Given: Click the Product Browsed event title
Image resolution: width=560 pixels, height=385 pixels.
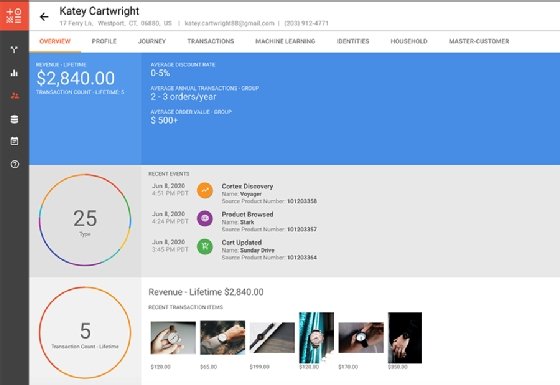Looking at the screenshot, I should click(x=248, y=214).
